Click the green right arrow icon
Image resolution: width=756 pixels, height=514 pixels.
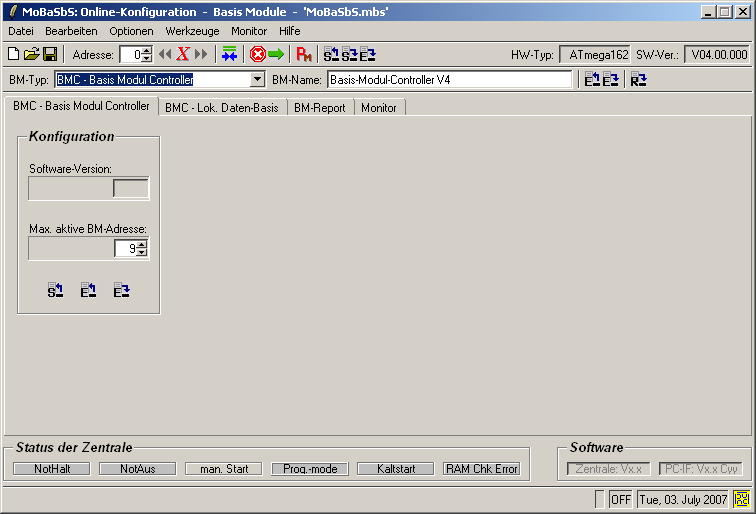point(276,54)
